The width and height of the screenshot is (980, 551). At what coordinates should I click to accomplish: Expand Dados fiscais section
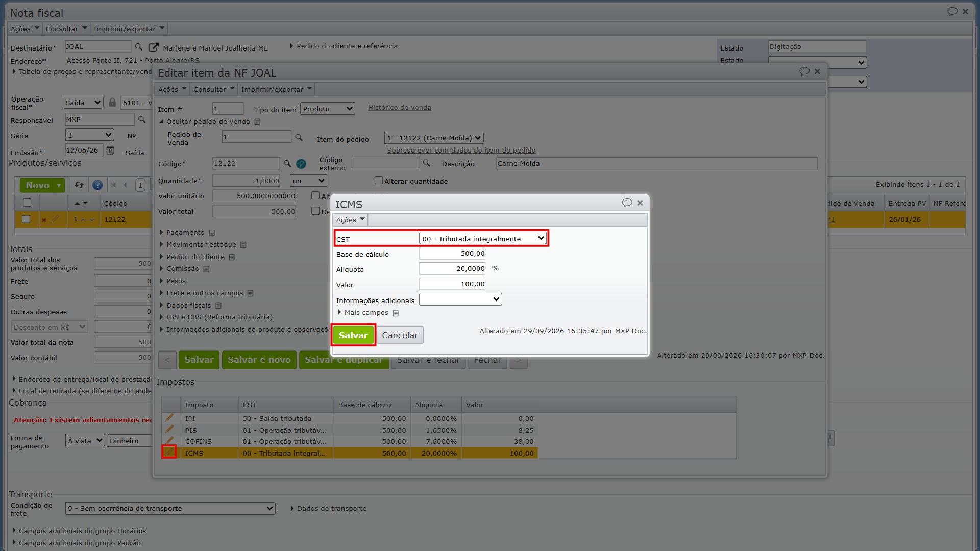tap(188, 305)
